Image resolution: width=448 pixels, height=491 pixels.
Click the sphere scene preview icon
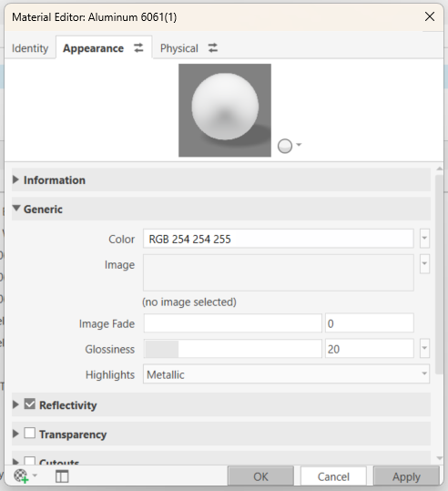(285, 146)
